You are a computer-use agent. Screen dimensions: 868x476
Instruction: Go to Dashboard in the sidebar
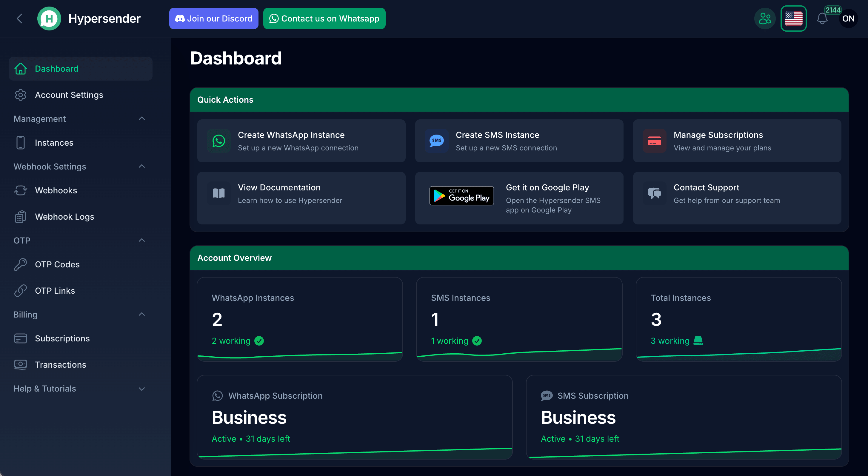(x=81, y=69)
